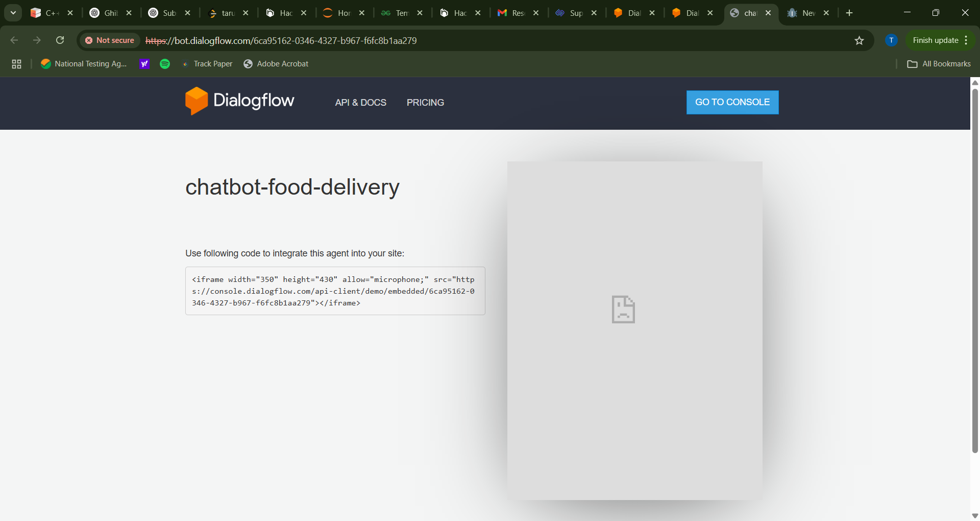Open the Adobe Acrobat bookmark
980x521 pixels.
(276, 64)
